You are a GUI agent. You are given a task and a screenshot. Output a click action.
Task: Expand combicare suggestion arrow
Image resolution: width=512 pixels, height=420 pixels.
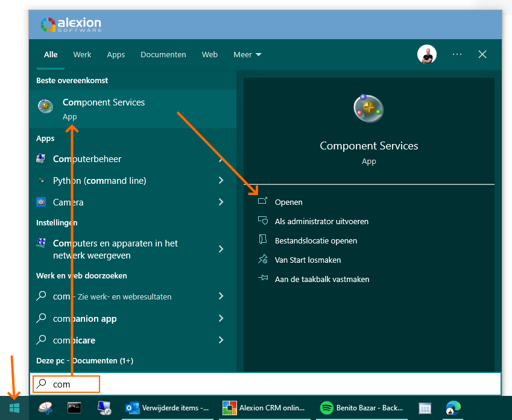tap(221, 340)
